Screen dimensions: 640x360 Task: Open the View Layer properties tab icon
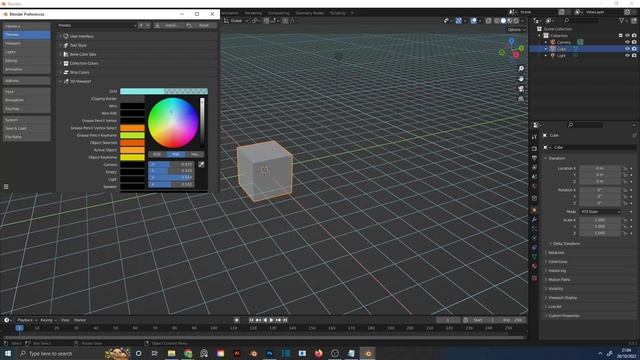pos(534,167)
